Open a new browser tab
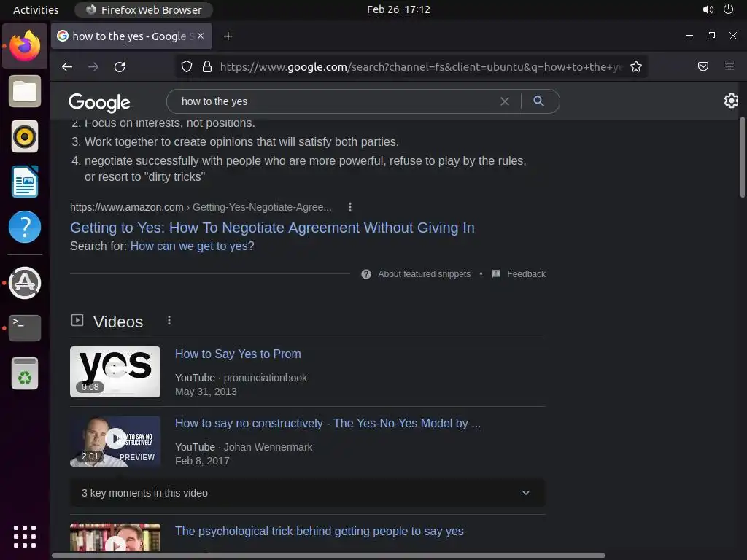This screenshot has height=560, width=747. [228, 36]
